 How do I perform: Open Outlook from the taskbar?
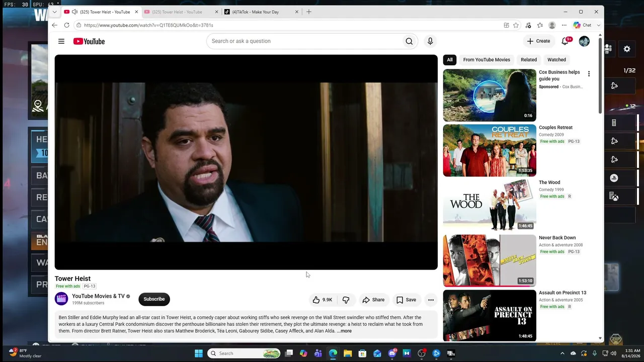tap(377, 353)
